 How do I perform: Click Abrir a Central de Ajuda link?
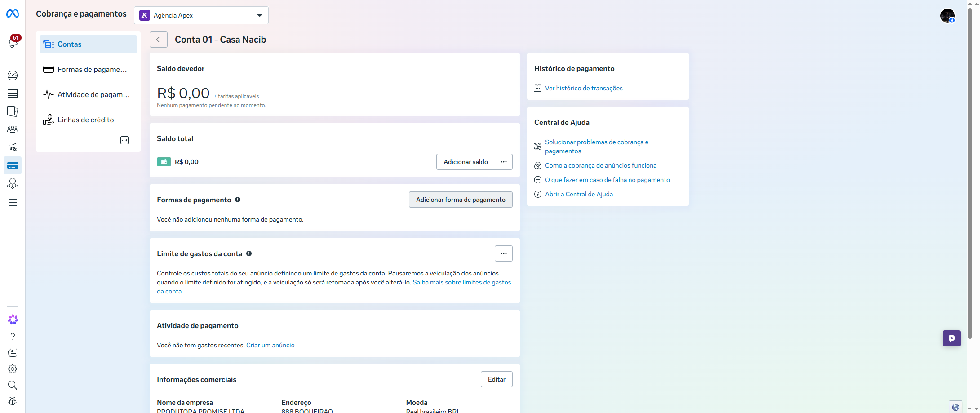(579, 194)
